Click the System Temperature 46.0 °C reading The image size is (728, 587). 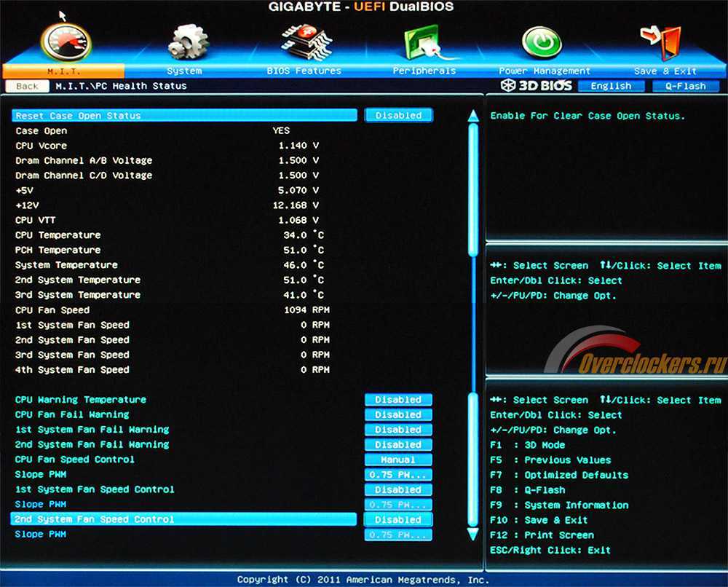(304, 264)
